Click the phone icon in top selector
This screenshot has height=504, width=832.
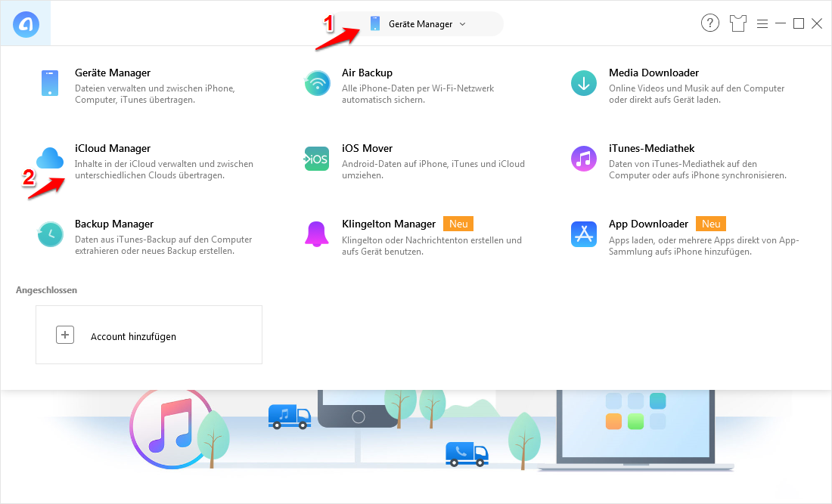click(x=375, y=24)
